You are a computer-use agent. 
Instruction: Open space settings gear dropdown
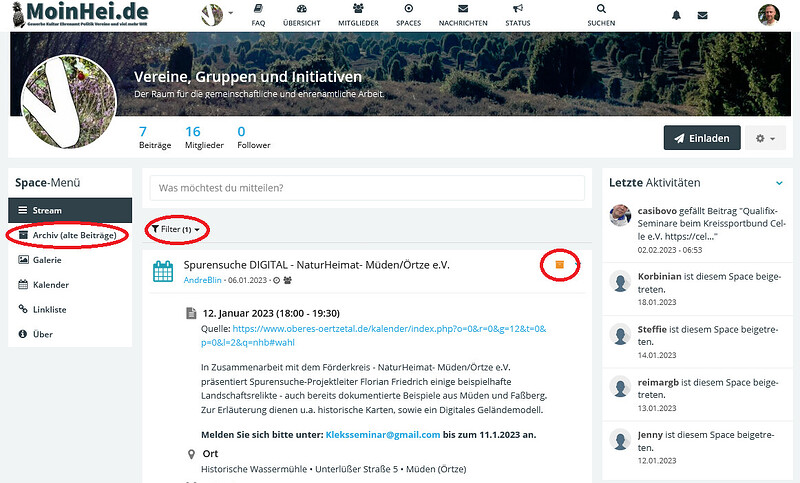765,138
